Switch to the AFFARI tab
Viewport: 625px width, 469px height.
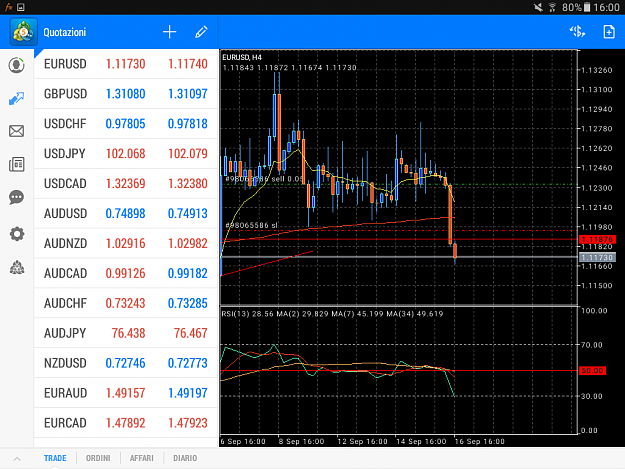pyautogui.click(x=142, y=458)
